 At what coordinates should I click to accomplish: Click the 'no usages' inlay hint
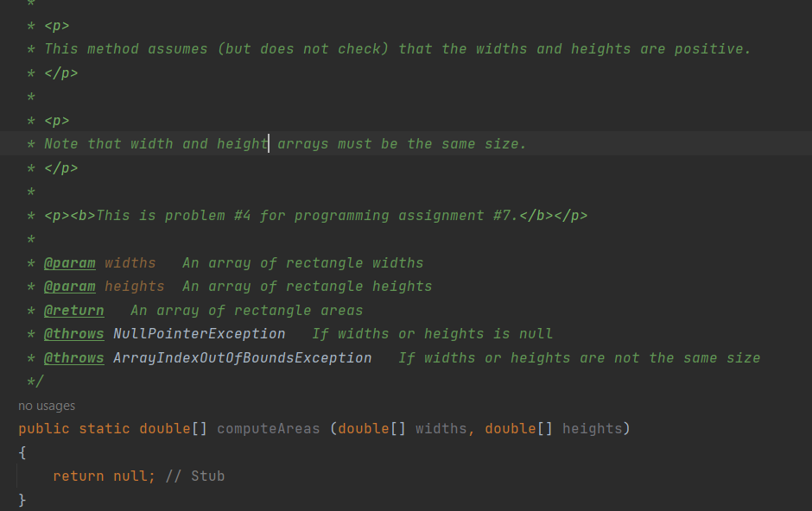47,405
